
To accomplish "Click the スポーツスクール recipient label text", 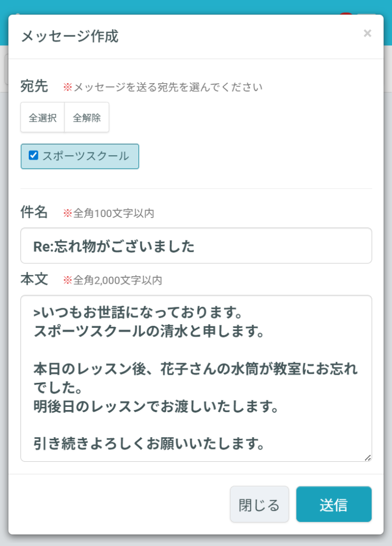I will [85, 156].
